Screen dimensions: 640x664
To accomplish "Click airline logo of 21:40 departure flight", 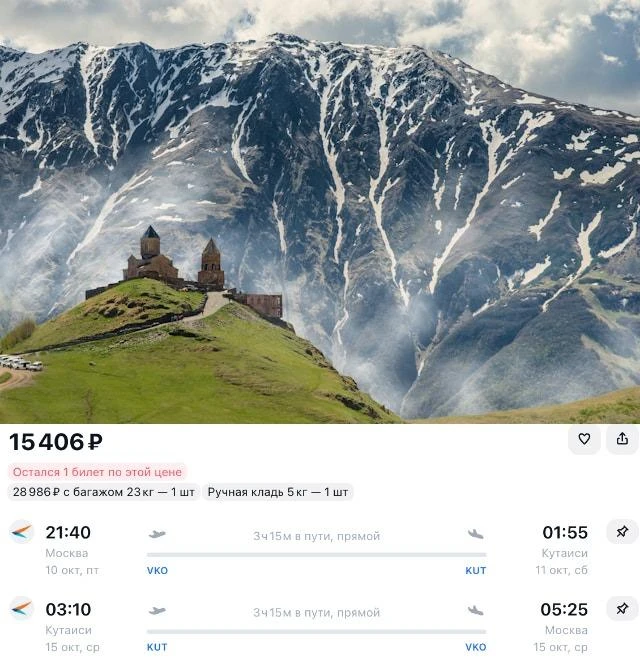I will (22, 531).
